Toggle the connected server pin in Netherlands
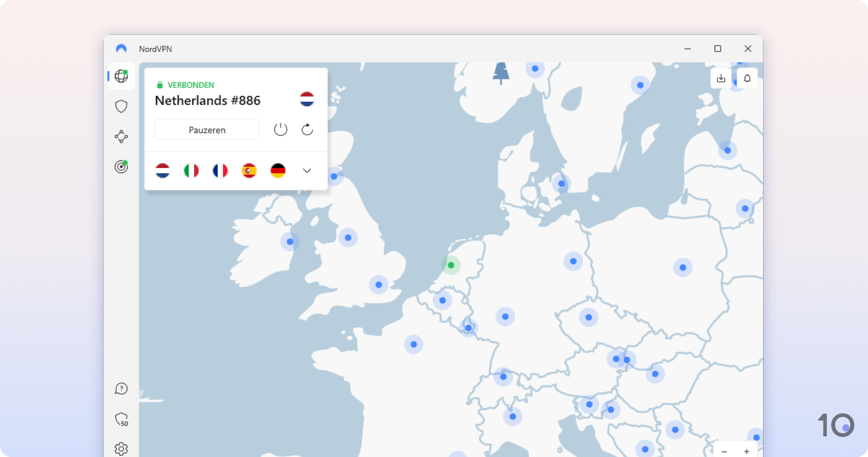868x457 pixels. pyautogui.click(x=451, y=264)
